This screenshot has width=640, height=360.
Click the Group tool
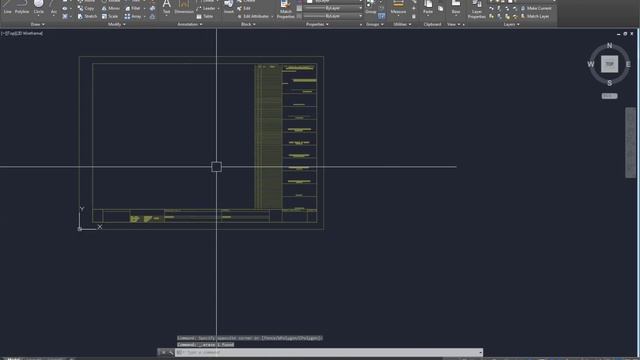[371, 7]
